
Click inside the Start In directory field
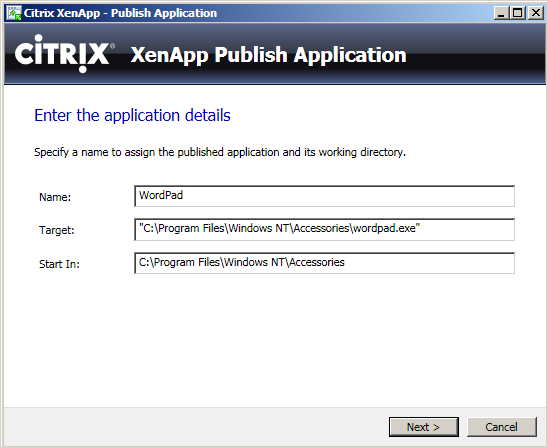[324, 263]
